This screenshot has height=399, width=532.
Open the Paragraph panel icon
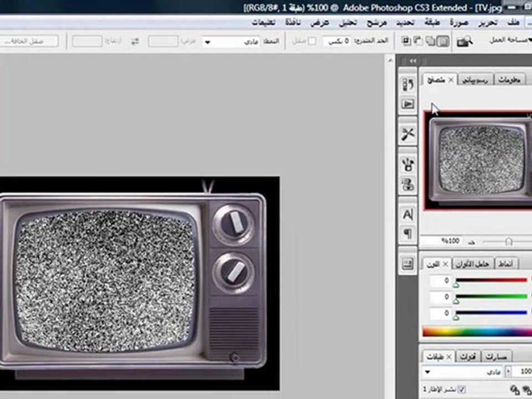408,234
